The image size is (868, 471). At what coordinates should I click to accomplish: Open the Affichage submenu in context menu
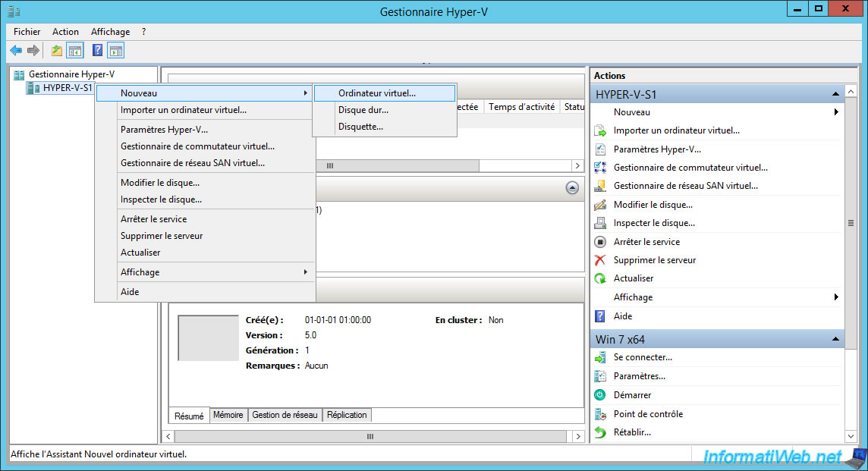(205, 272)
